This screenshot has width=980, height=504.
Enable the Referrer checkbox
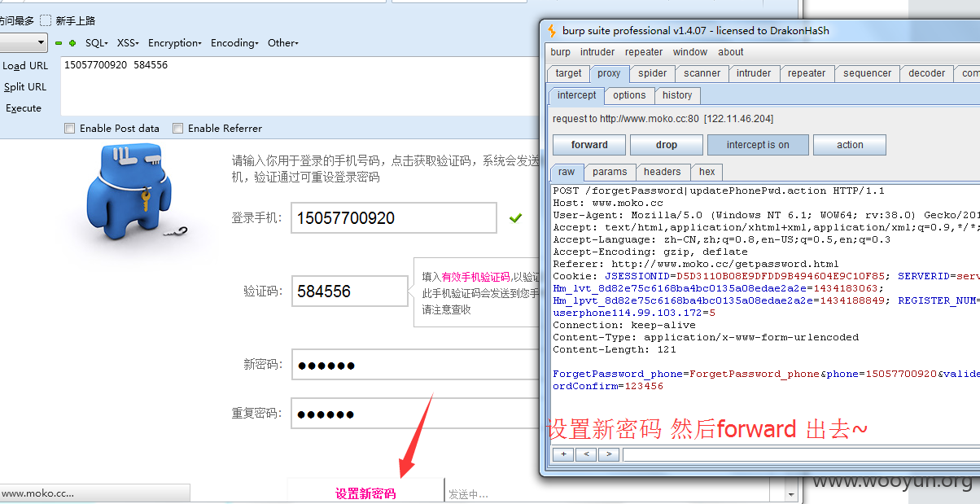point(177,128)
